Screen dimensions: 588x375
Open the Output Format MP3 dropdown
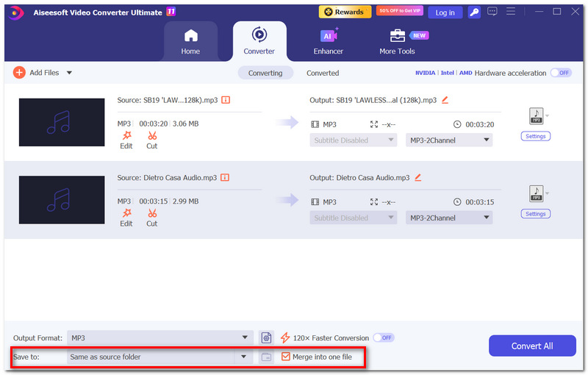[160, 338]
